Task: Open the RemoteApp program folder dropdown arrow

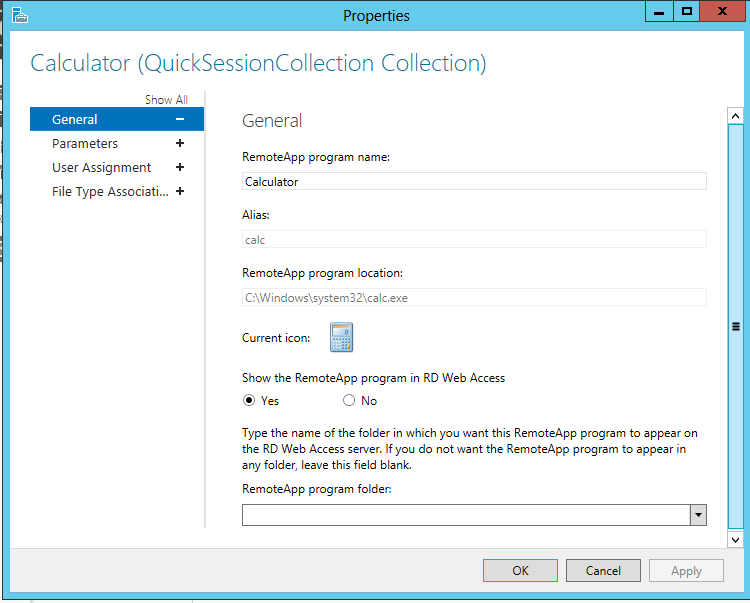Action: pos(698,515)
